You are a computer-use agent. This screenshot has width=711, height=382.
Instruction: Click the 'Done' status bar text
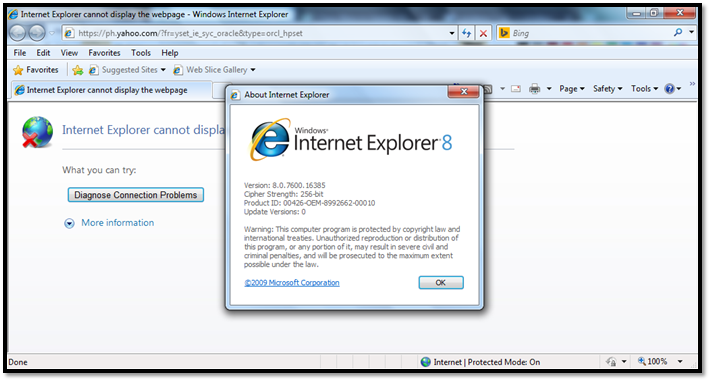pyautogui.click(x=18, y=362)
